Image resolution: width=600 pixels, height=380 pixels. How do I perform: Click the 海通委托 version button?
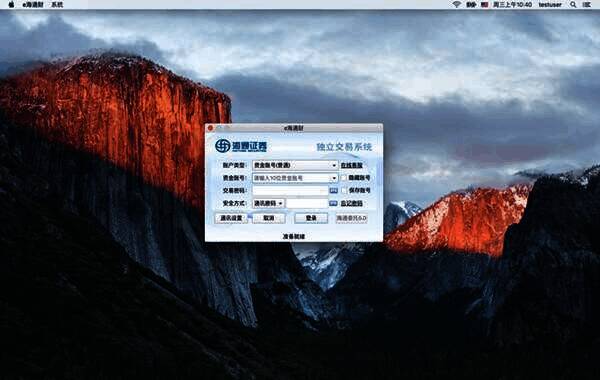coord(351,218)
